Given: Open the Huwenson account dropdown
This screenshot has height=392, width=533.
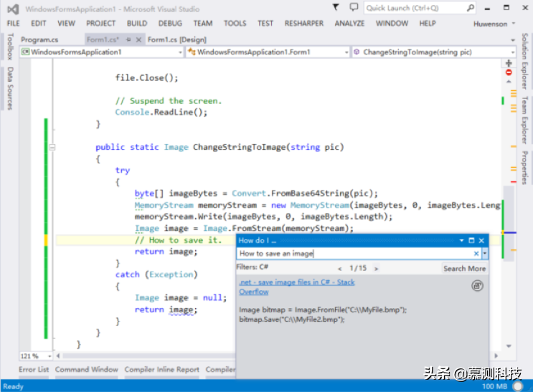Looking at the screenshot, I should click(494, 24).
